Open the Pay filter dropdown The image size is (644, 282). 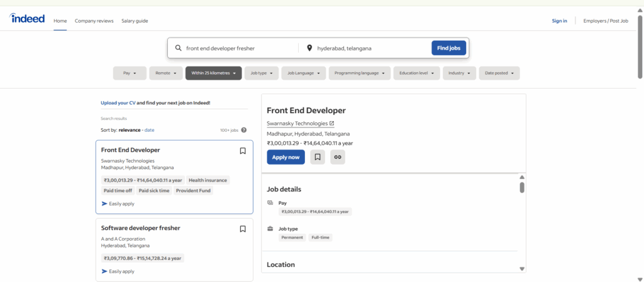pyautogui.click(x=130, y=73)
